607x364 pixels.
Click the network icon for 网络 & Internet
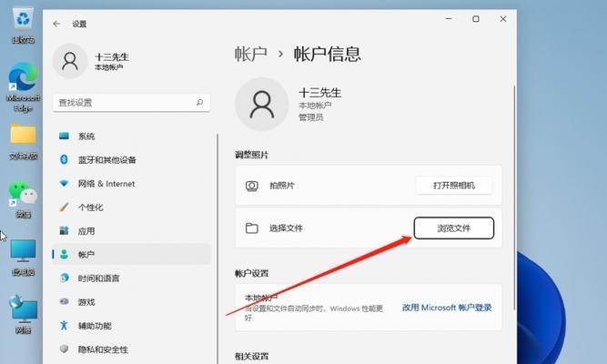(x=65, y=183)
